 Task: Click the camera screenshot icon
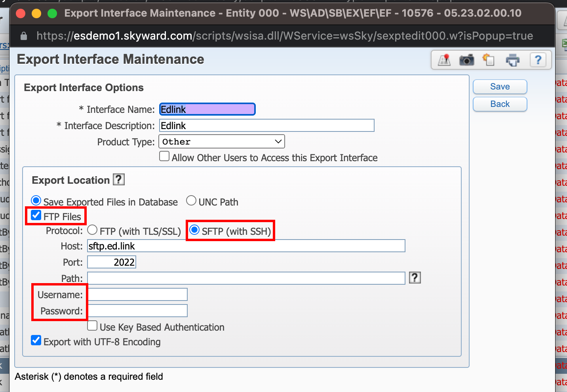pyautogui.click(x=467, y=60)
